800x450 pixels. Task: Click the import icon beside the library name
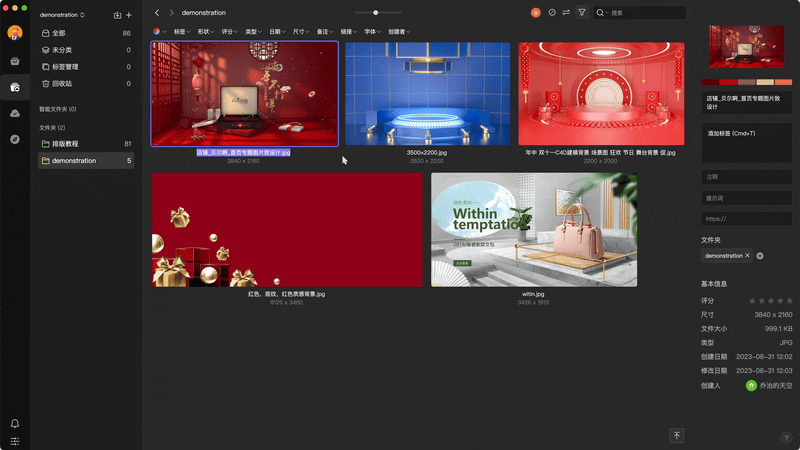point(117,15)
